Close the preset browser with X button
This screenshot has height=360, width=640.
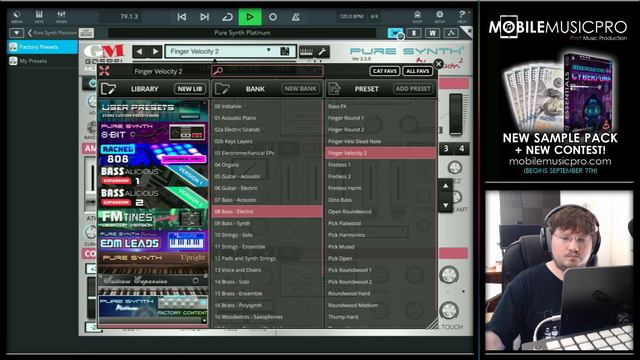tap(438, 64)
